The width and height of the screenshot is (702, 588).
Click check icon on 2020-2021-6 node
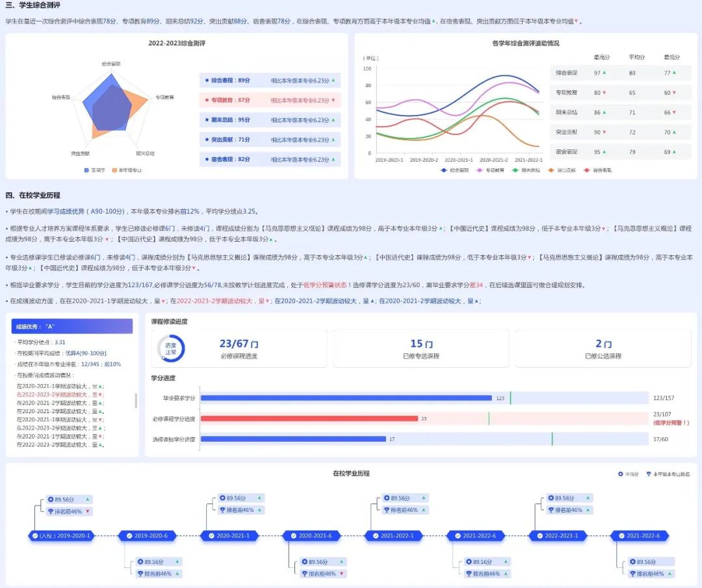pyautogui.click(x=291, y=536)
